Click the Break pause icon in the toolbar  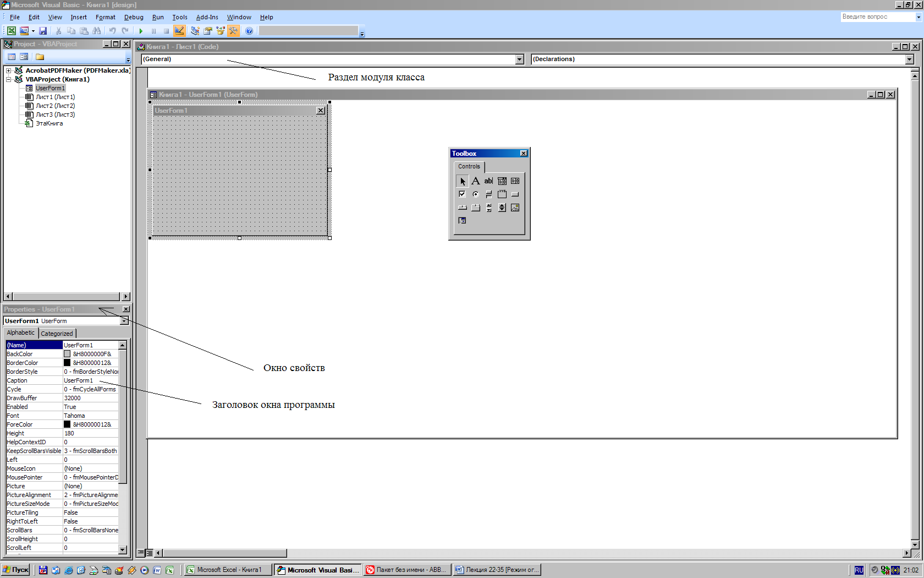pos(153,31)
